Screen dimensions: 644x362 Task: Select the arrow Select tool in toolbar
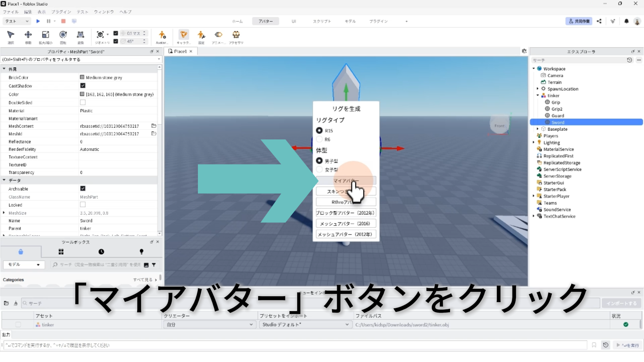point(11,35)
